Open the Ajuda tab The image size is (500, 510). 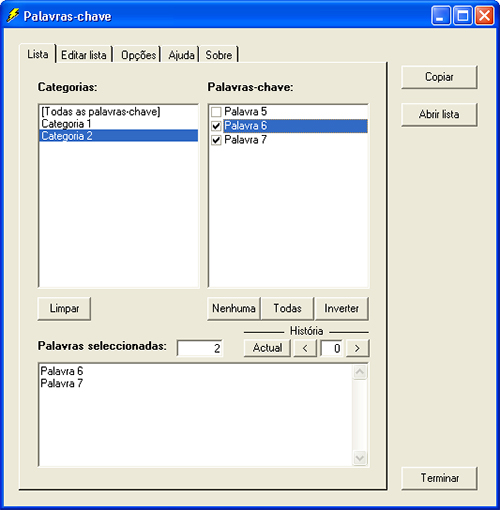(x=181, y=55)
